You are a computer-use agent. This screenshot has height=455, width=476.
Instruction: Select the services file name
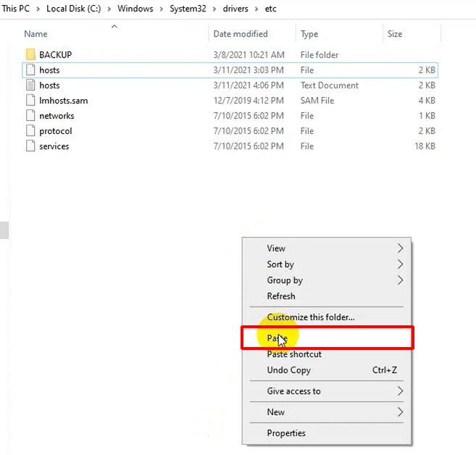54,146
